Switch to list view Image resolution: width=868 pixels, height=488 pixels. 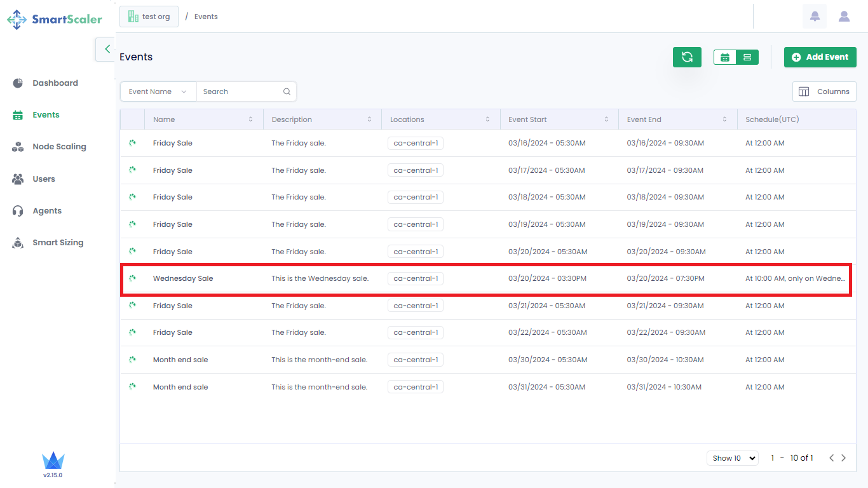point(747,57)
